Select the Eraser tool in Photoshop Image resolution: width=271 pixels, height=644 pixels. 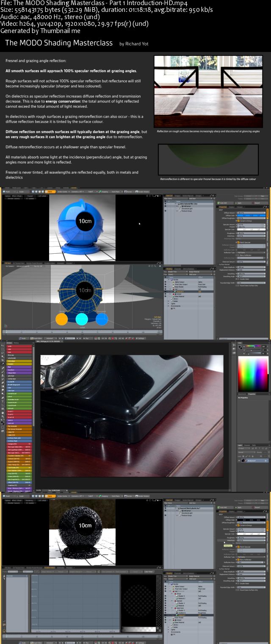[x=2, y=383]
